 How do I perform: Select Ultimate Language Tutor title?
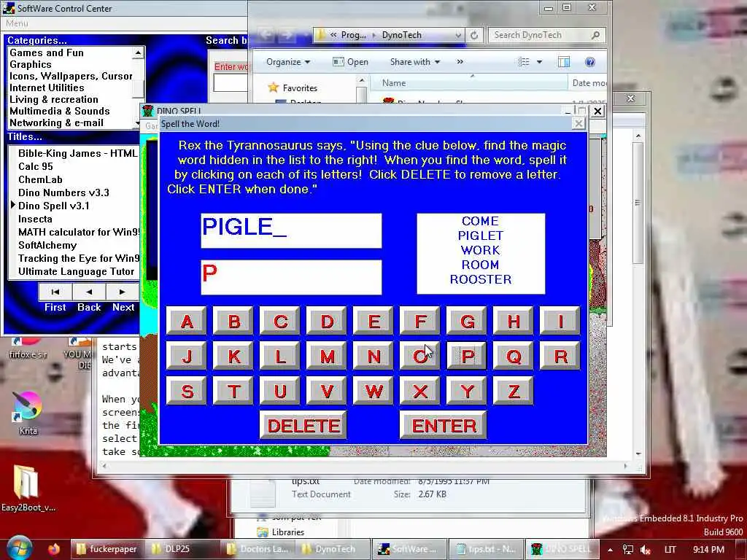click(x=76, y=271)
